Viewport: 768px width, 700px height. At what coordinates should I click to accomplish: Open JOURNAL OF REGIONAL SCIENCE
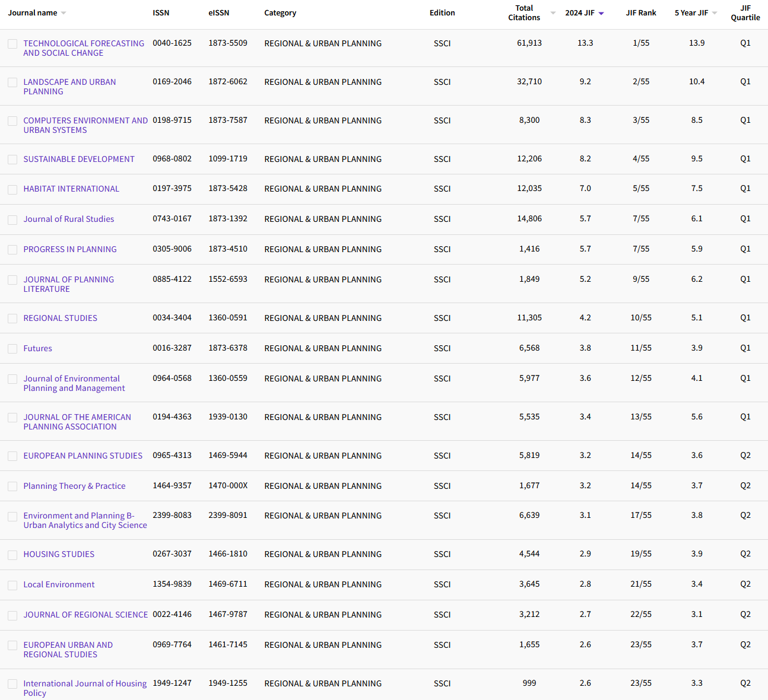click(x=85, y=615)
